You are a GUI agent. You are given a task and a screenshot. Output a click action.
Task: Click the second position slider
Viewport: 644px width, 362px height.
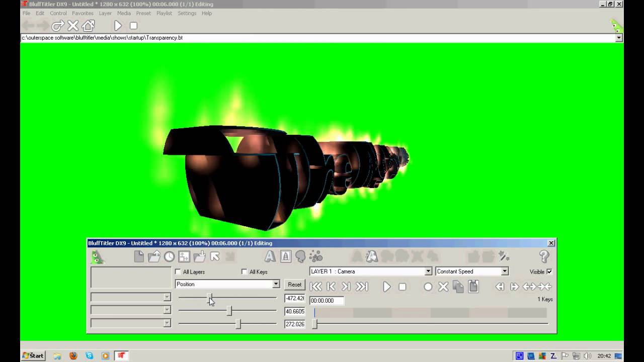tap(227, 311)
